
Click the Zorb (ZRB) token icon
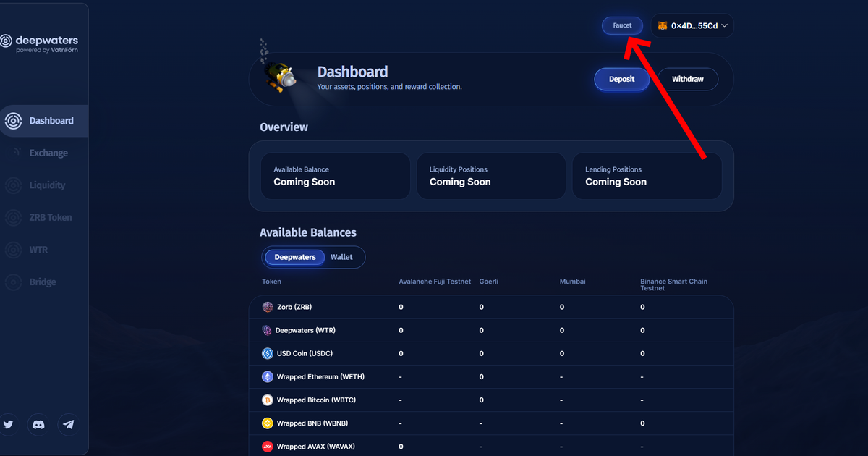(268, 307)
